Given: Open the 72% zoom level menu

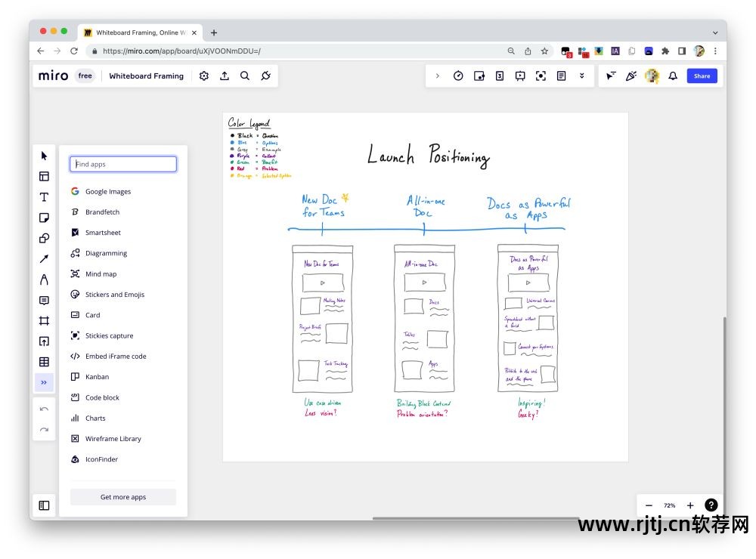Looking at the screenshot, I should pyautogui.click(x=669, y=505).
